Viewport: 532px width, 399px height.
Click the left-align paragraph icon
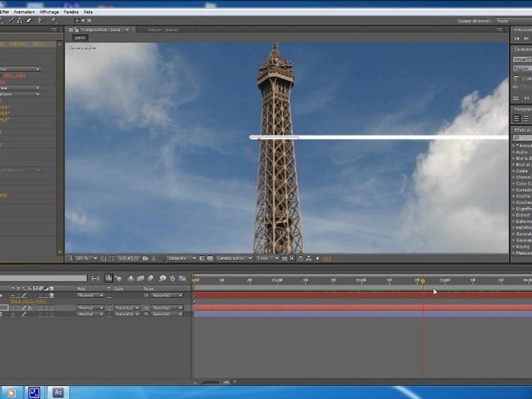tap(516, 119)
